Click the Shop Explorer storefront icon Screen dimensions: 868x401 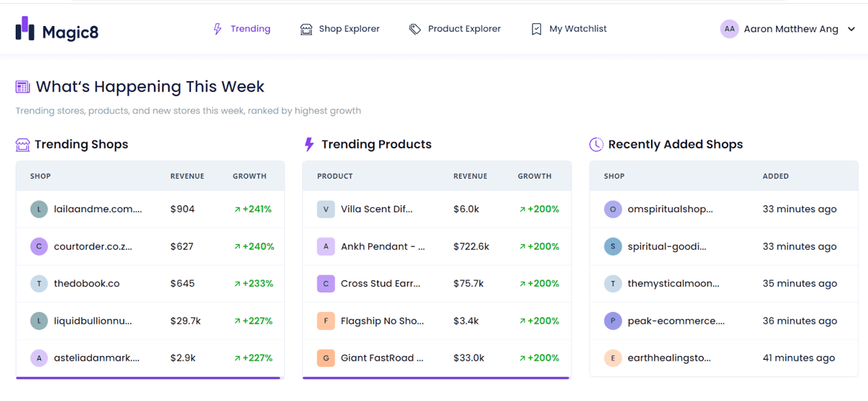click(306, 29)
